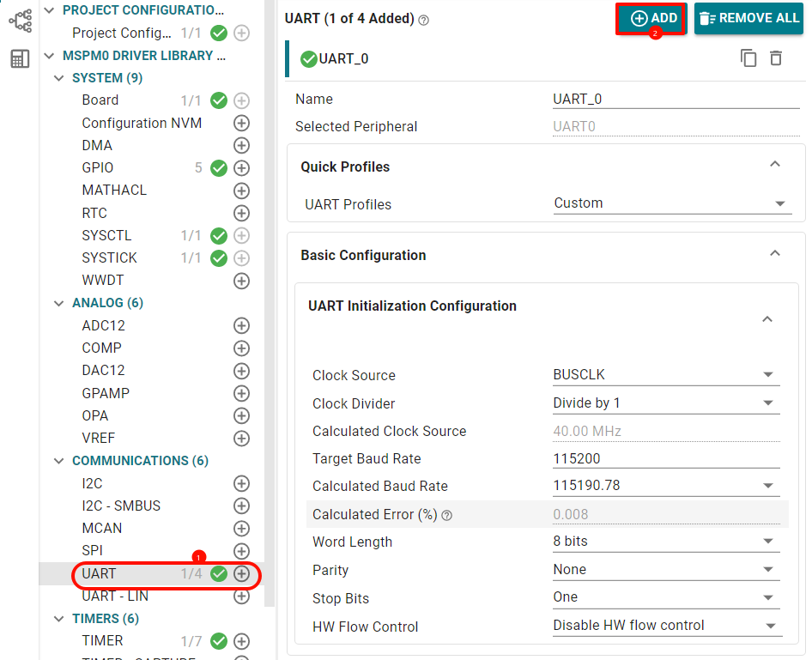Select the SYSCTL module in the tree
The image size is (812, 660).
point(106,235)
